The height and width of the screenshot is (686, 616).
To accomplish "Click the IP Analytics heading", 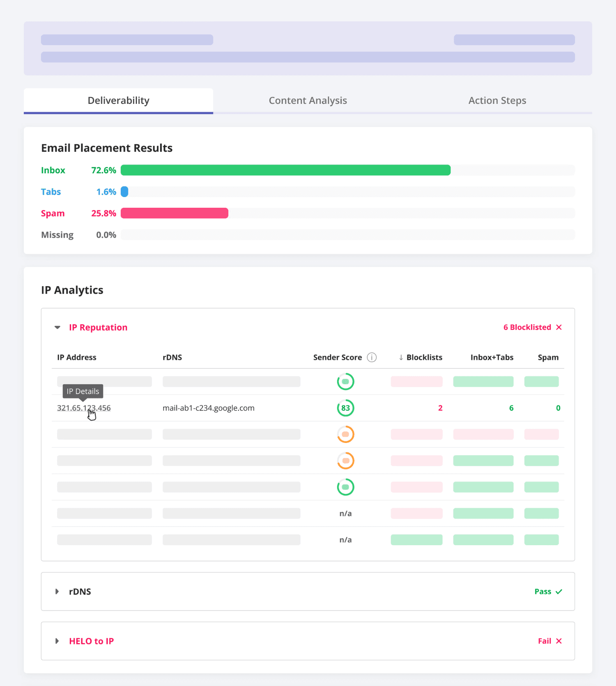I will (72, 290).
